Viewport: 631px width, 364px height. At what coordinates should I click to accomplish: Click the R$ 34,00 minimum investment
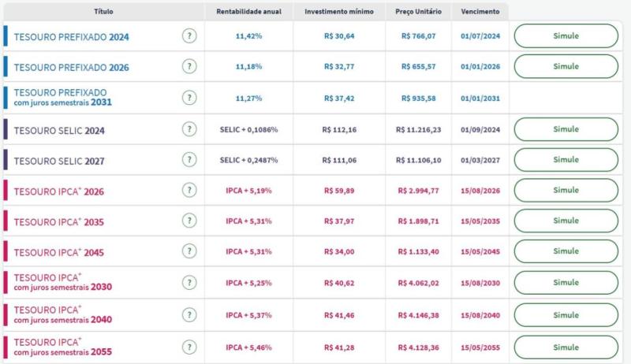pyautogui.click(x=339, y=252)
